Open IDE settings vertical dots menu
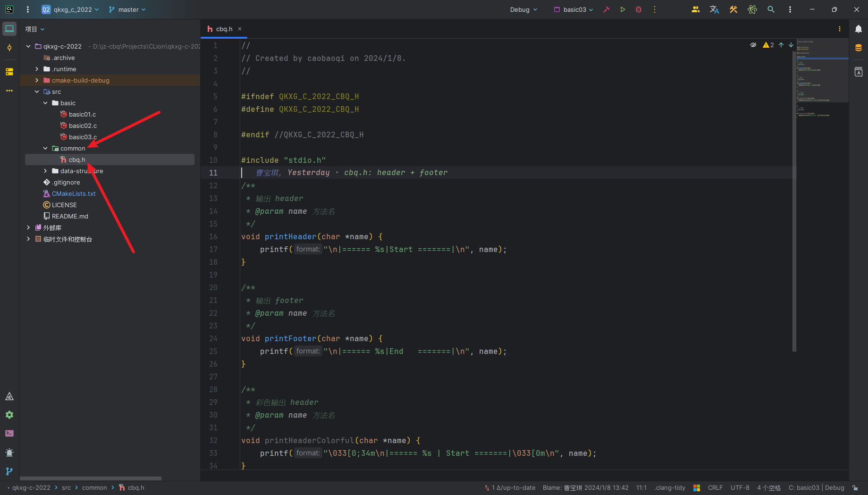868x495 pixels. [x=790, y=9]
